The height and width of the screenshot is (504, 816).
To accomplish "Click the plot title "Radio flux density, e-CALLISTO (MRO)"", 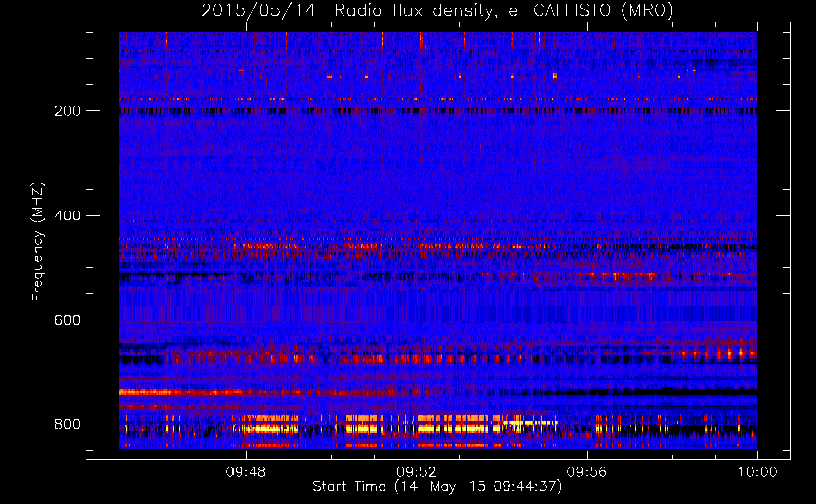I will pyautogui.click(x=504, y=11).
